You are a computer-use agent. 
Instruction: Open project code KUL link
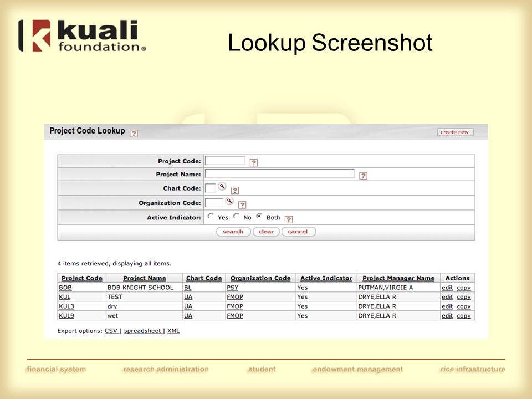click(64, 297)
